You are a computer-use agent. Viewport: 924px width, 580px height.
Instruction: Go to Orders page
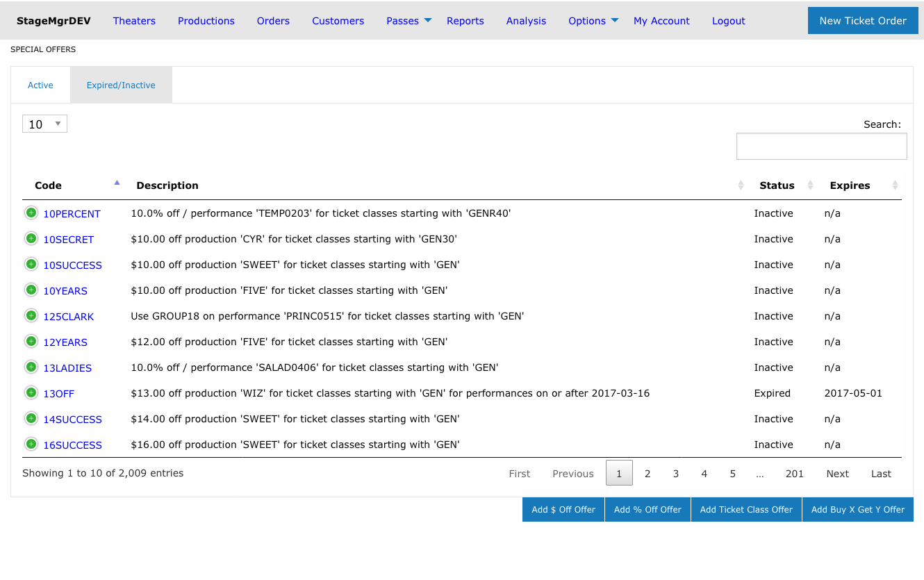(x=273, y=21)
